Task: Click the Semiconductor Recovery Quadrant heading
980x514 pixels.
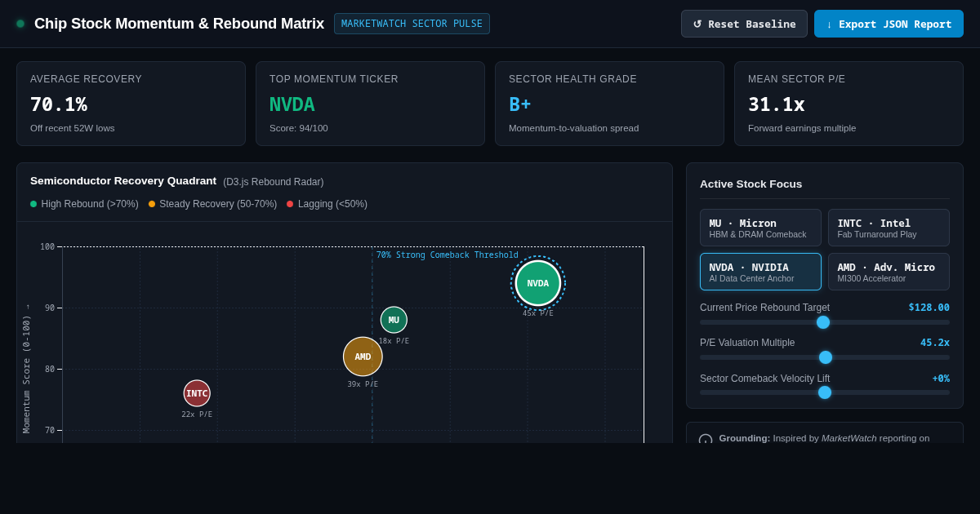Action: coord(123,181)
